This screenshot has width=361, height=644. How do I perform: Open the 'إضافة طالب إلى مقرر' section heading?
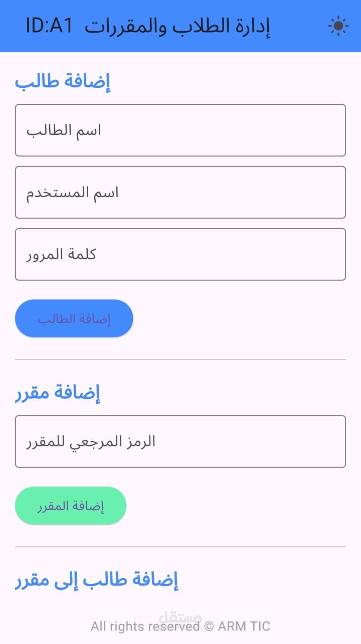[97, 580]
